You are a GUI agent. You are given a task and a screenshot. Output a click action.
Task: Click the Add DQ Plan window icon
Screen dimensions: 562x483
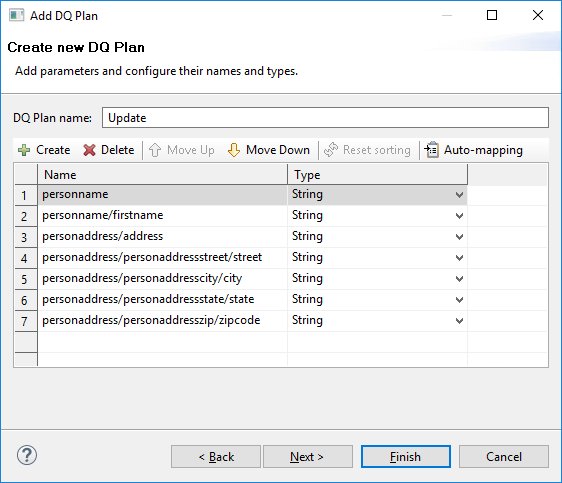coord(16,15)
